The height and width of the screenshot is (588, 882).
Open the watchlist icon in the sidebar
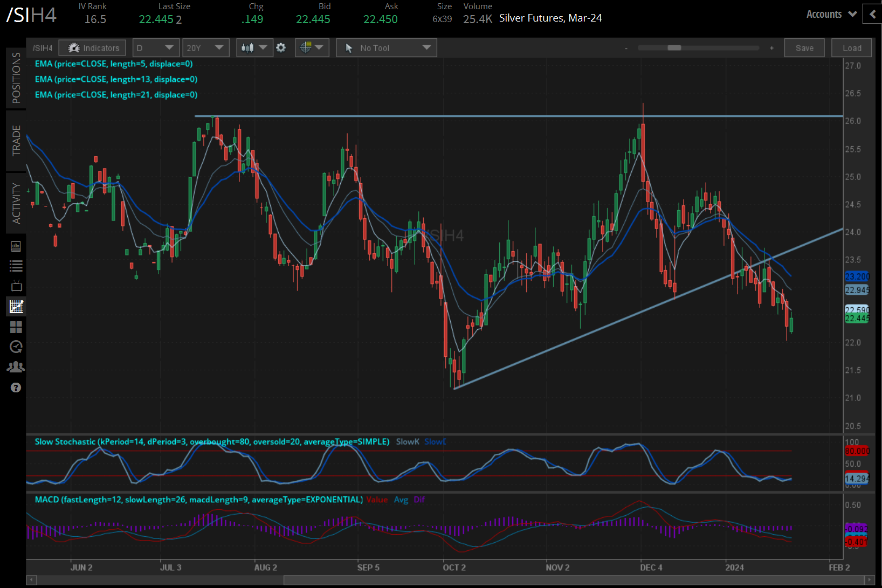click(16, 266)
